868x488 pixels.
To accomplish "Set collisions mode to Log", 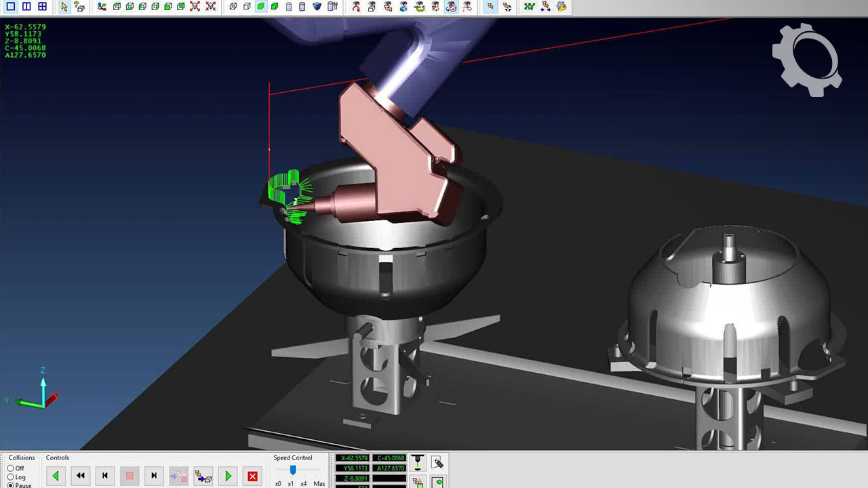I will (x=11, y=477).
